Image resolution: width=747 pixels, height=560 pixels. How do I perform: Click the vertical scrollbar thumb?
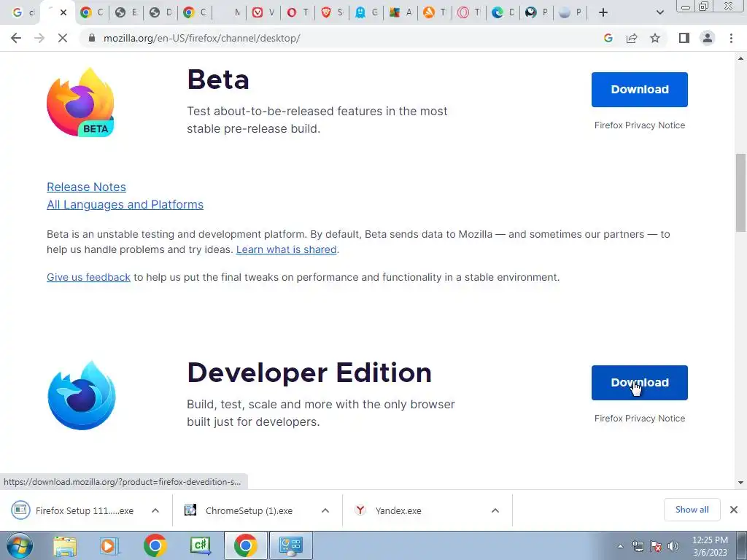740,192
